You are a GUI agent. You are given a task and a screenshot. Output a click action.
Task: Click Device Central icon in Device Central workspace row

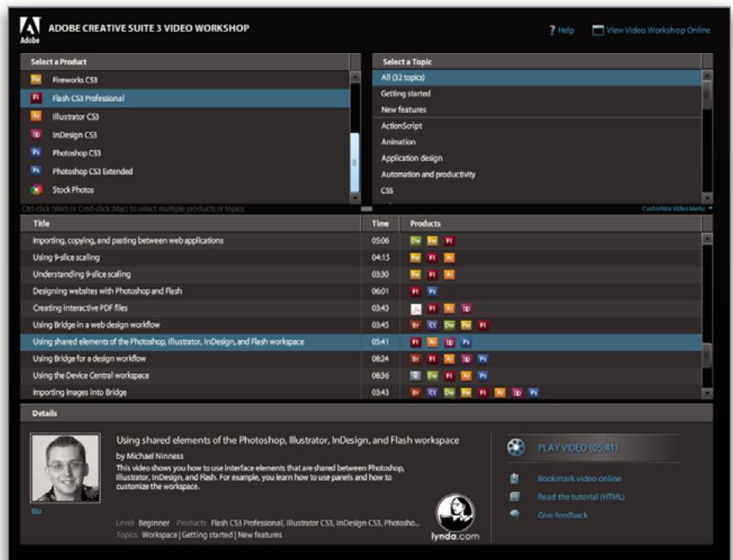click(415, 376)
